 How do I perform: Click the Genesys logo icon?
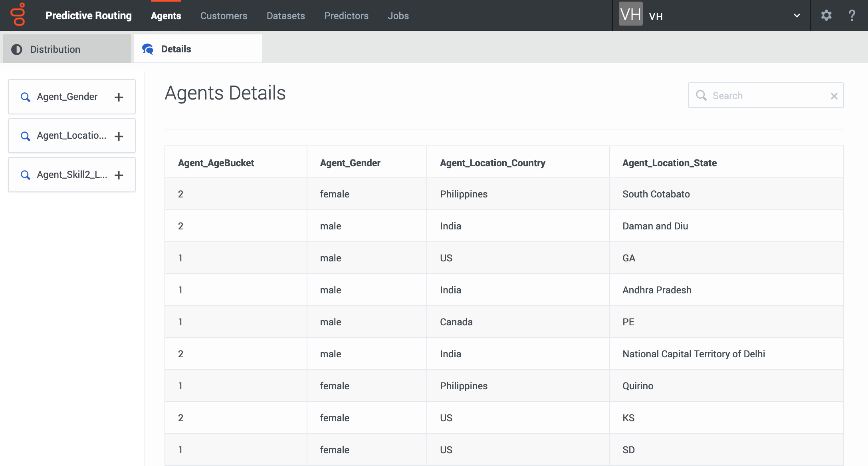[18, 15]
